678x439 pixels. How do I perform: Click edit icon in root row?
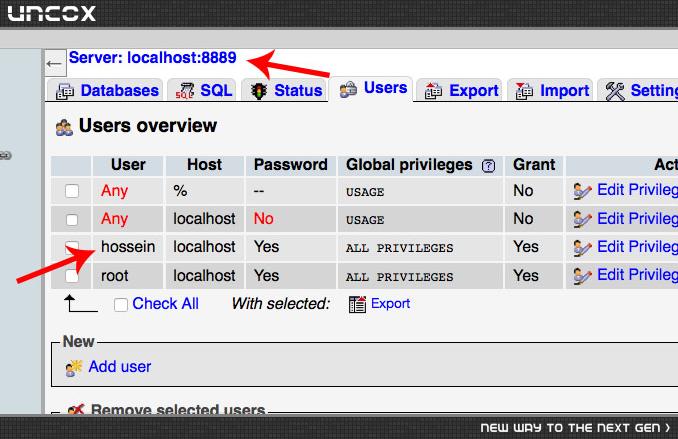582,276
